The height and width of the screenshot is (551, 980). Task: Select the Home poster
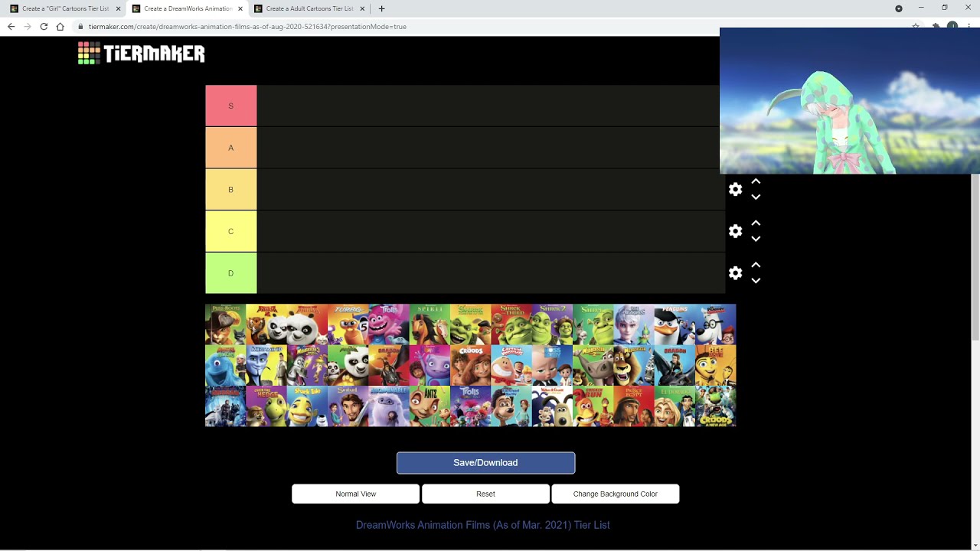tap(430, 365)
